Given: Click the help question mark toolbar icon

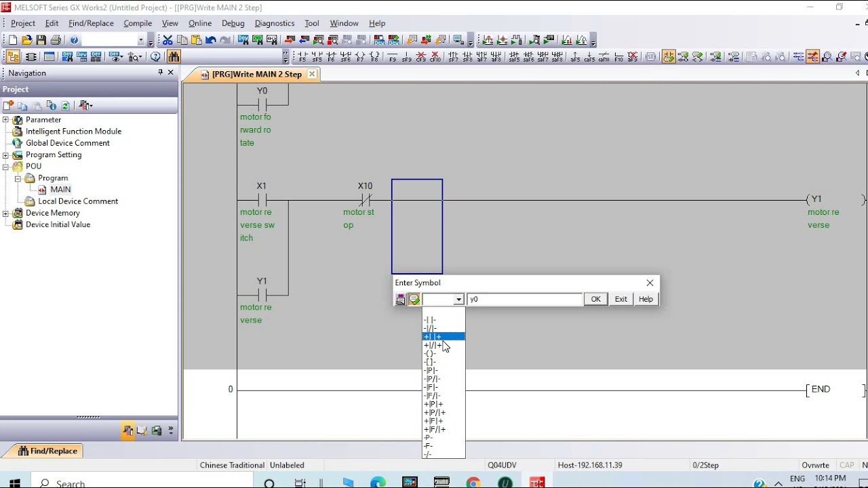Looking at the screenshot, I should (74, 40).
